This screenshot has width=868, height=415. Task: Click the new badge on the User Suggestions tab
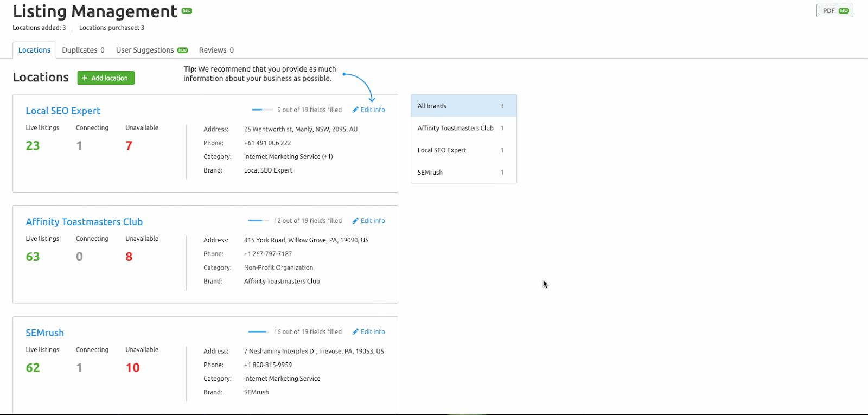point(182,50)
